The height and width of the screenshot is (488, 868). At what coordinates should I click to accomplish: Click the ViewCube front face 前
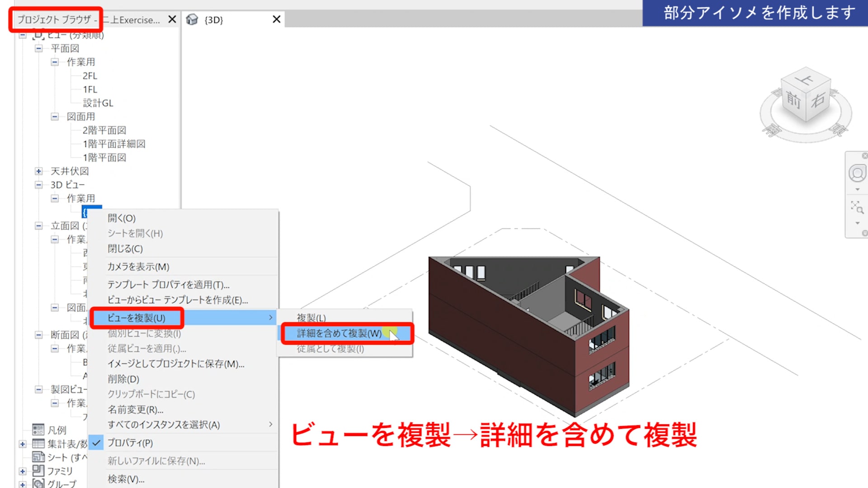click(x=793, y=100)
